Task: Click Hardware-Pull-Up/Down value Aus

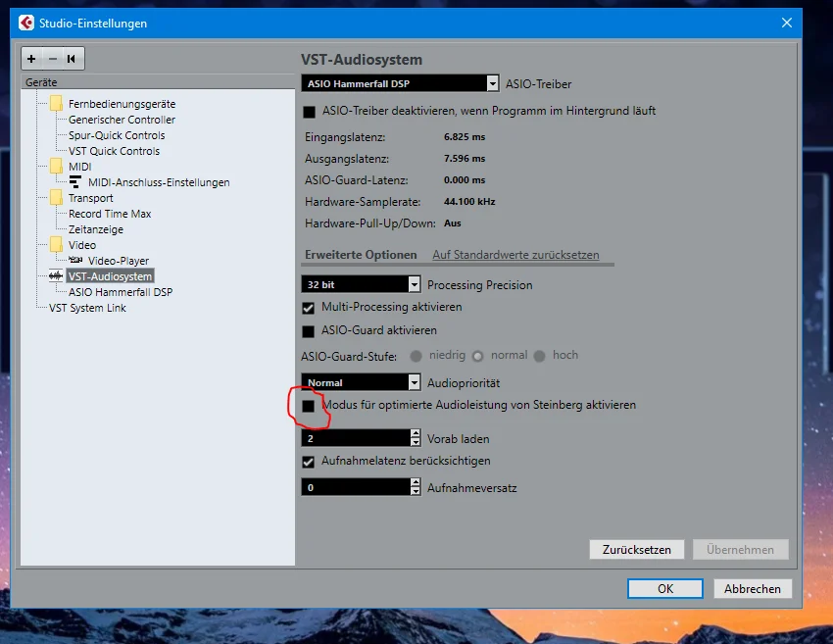Action: coord(452,223)
